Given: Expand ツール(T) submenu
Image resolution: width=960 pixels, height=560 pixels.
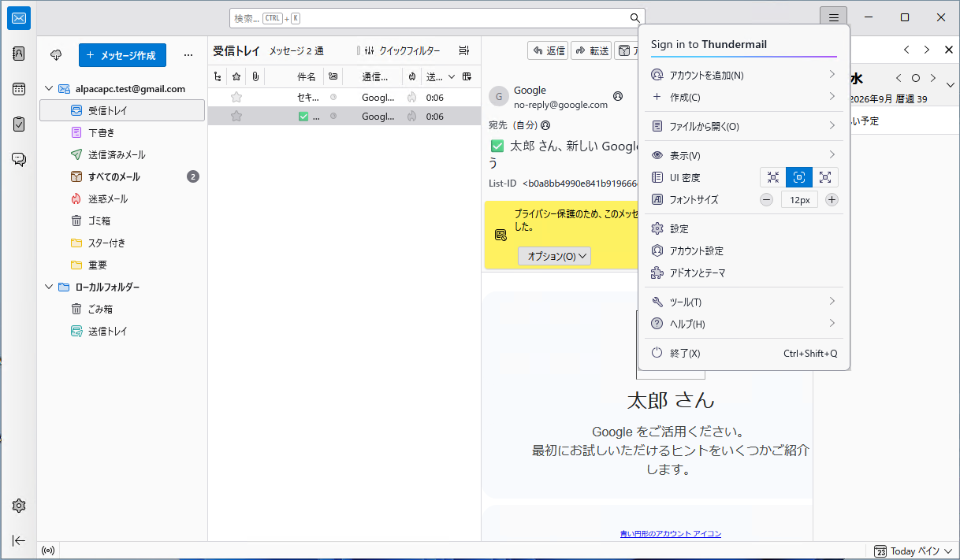Looking at the screenshot, I should (x=744, y=302).
